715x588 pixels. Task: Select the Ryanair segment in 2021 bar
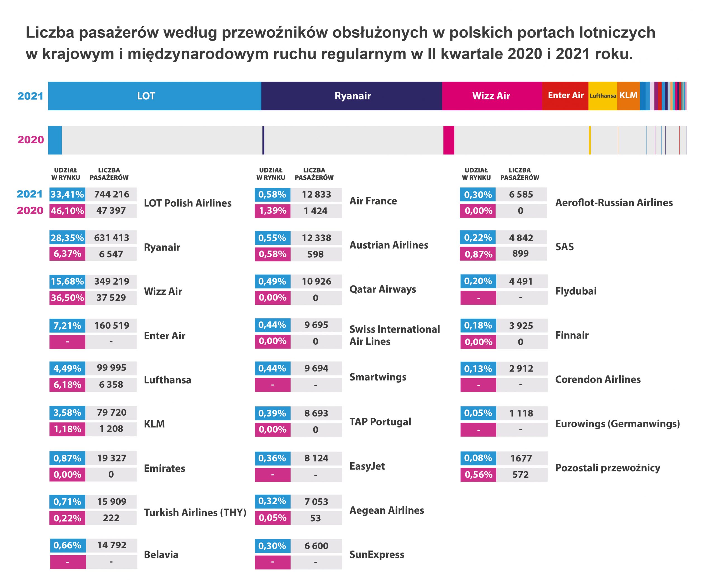point(352,96)
